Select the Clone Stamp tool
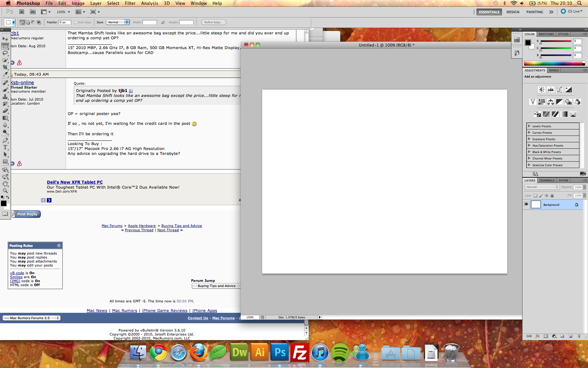 (x=5, y=97)
